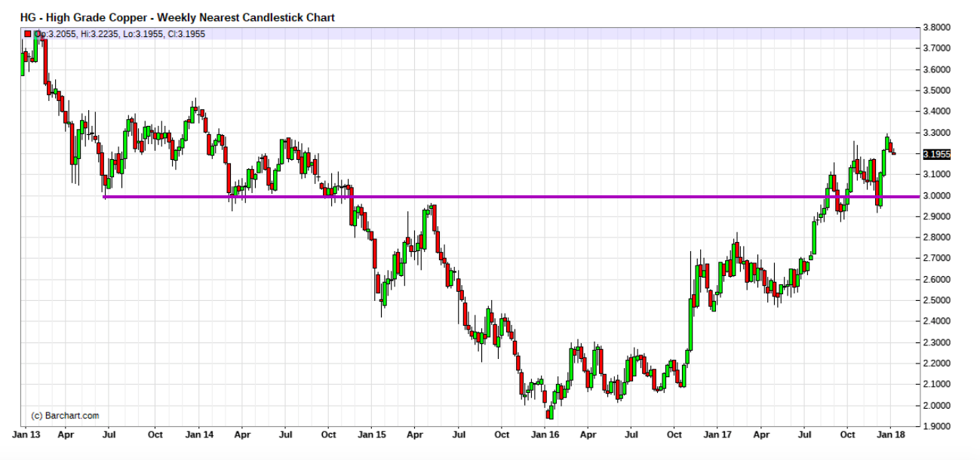Click the 2.5000 price axis label
980x460 pixels.
937,300
